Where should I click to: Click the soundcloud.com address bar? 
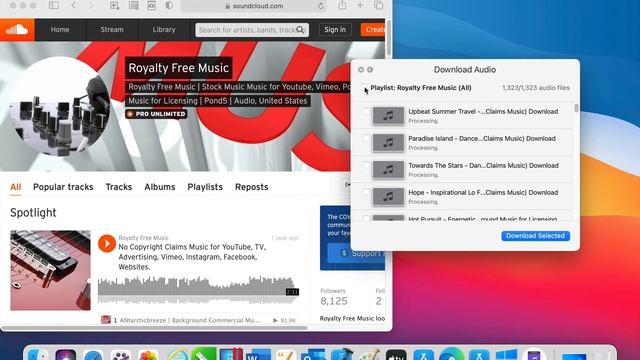click(x=253, y=6)
